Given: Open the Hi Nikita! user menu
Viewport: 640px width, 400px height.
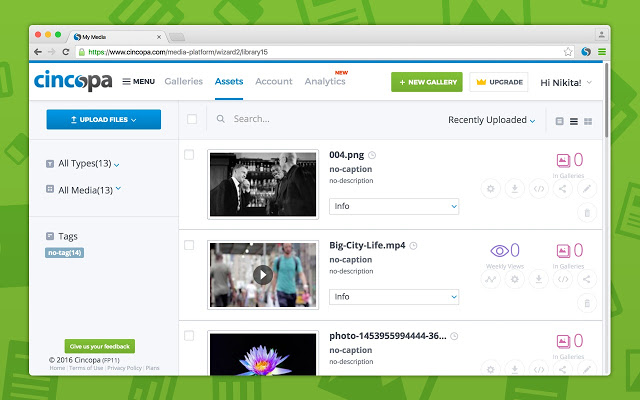Looking at the screenshot, I should click(x=566, y=82).
